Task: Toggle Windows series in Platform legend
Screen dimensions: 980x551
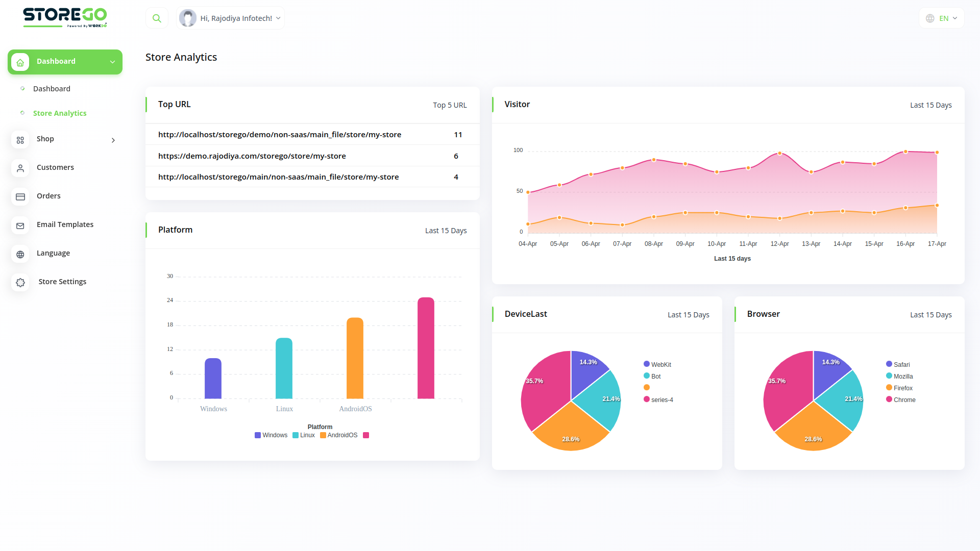Action: (271, 435)
